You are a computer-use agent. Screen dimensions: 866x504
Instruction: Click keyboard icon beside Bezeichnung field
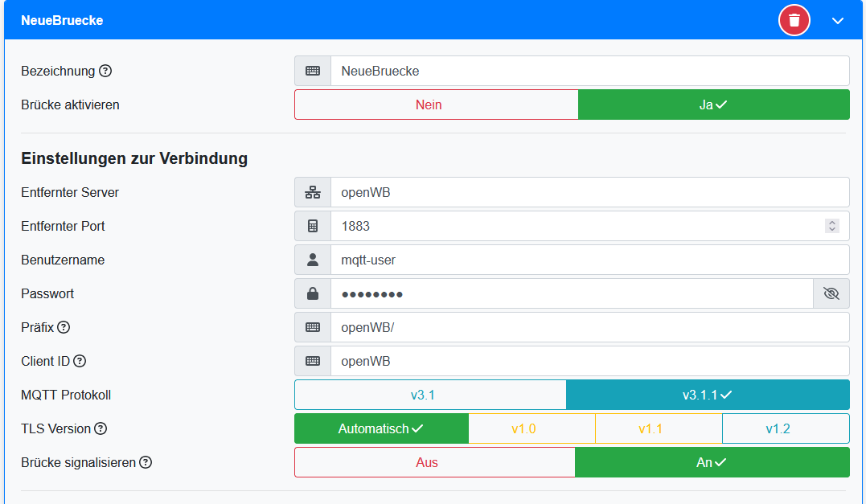[313, 71]
